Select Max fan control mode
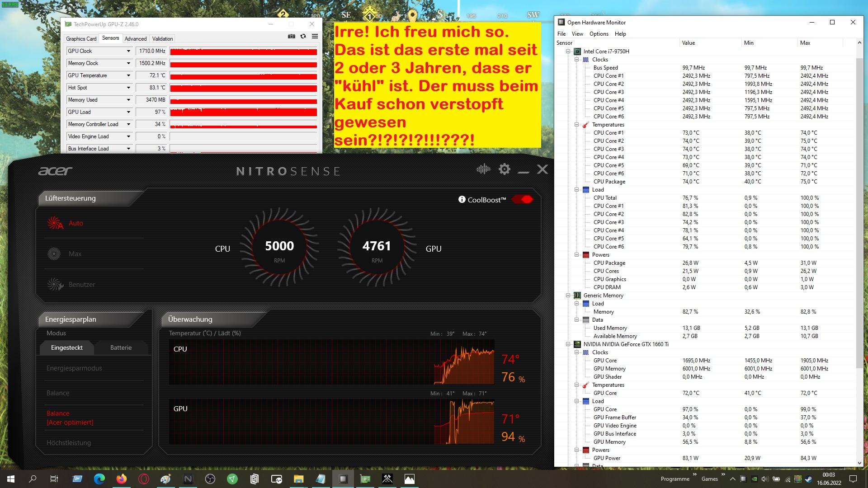 coord(75,254)
